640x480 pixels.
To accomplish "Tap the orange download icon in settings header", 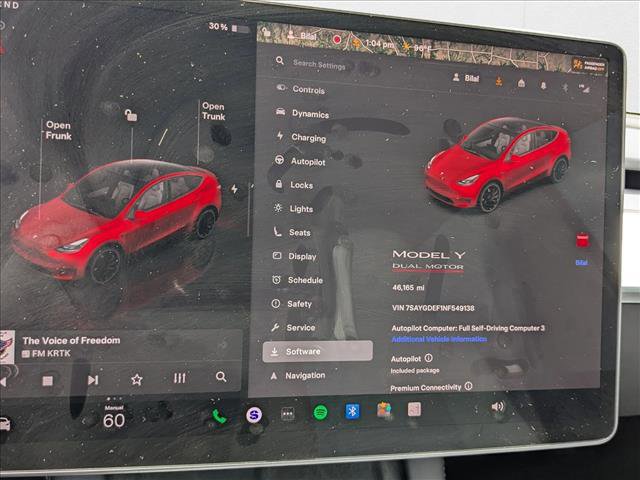I will coord(499,81).
